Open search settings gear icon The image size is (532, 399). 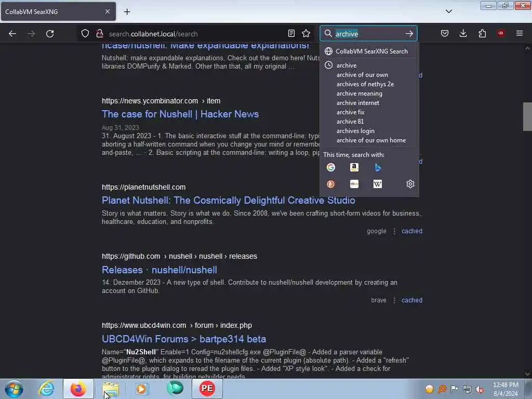[x=410, y=184]
